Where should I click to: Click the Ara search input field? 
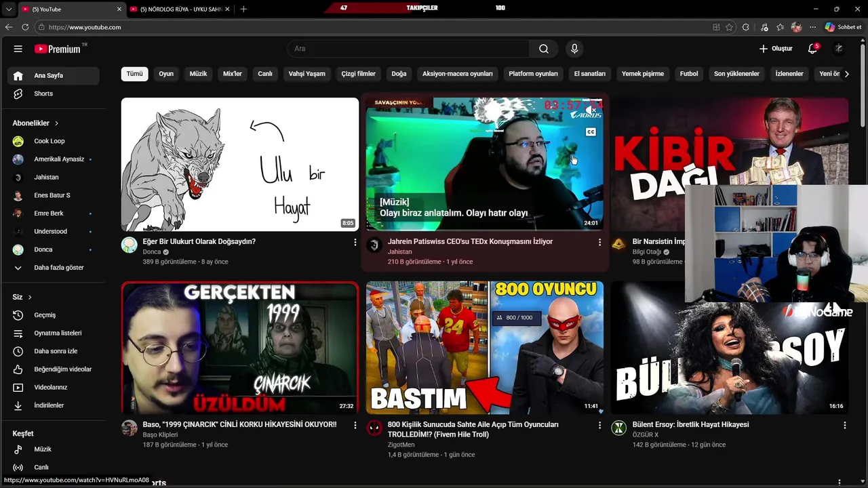pos(408,49)
